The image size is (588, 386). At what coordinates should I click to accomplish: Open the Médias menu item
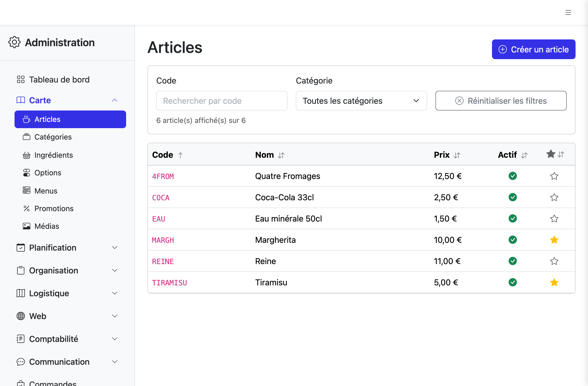point(70,226)
